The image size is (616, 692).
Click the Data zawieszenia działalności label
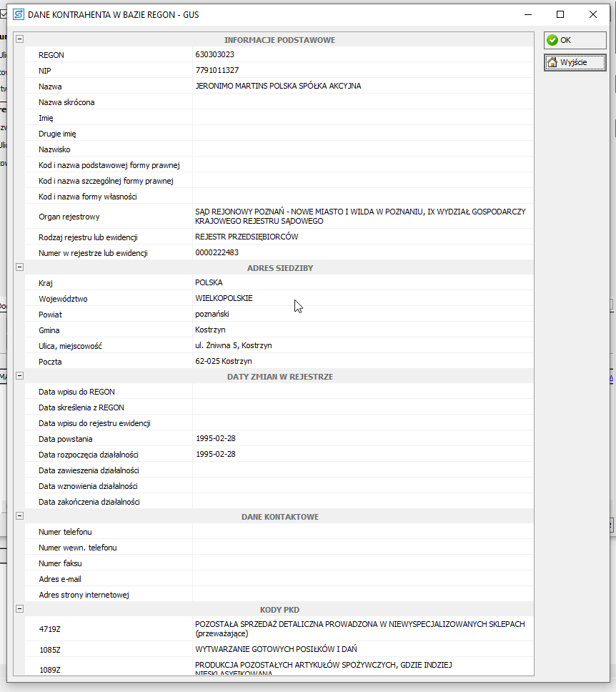click(x=89, y=470)
